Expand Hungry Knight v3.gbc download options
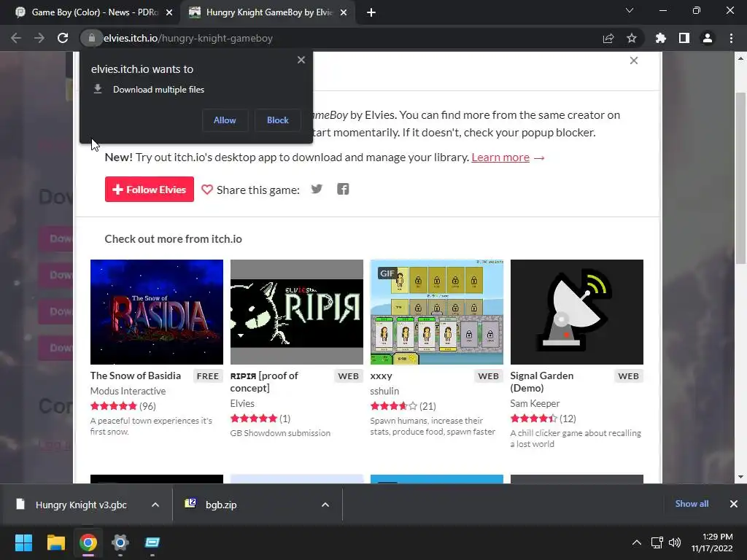The width and height of the screenshot is (747, 560). 155,505
